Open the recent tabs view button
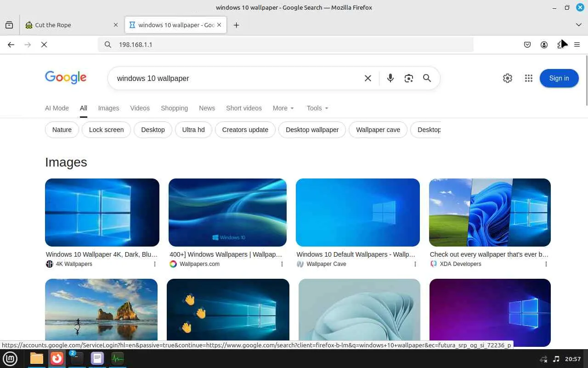The height and width of the screenshot is (368, 588). pos(9,25)
